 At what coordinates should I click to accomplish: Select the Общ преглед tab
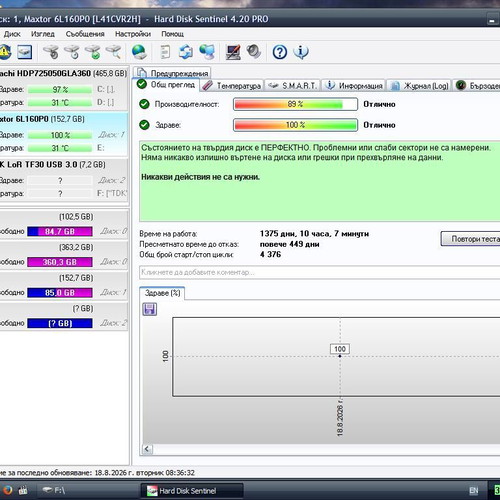[166, 85]
